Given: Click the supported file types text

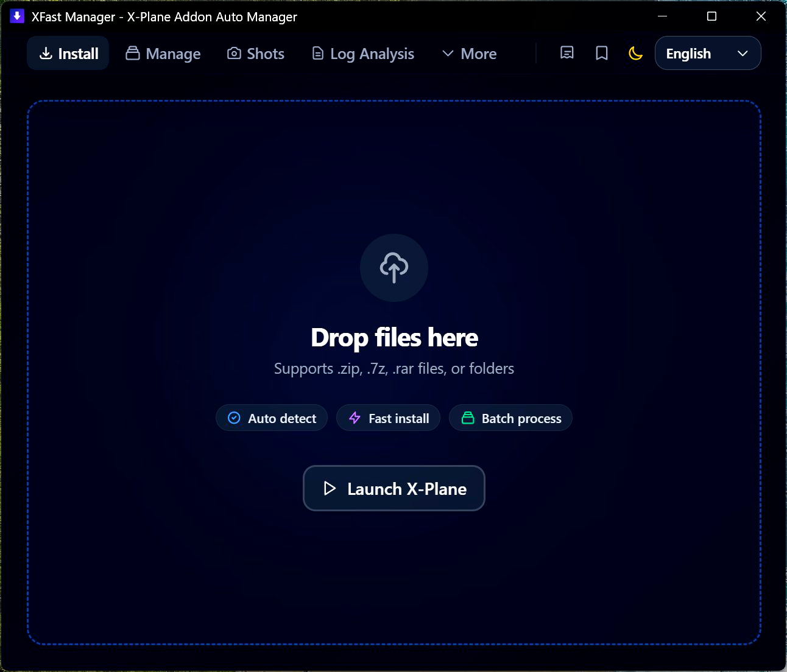Looking at the screenshot, I should click(394, 369).
